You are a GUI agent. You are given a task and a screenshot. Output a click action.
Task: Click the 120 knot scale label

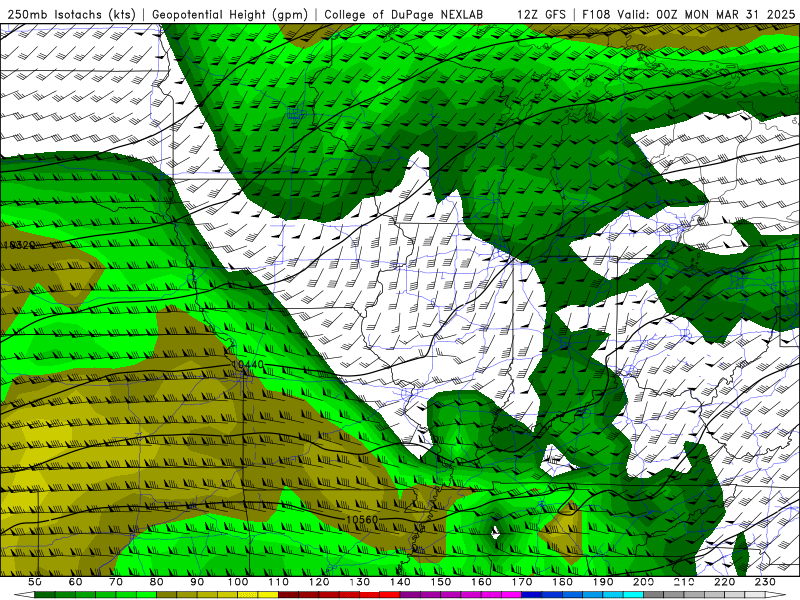(x=319, y=582)
